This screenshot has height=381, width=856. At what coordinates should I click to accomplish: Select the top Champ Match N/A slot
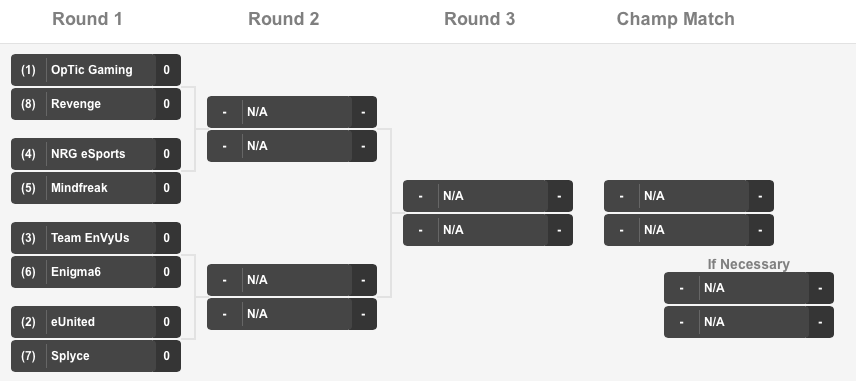pyautogui.click(x=688, y=196)
